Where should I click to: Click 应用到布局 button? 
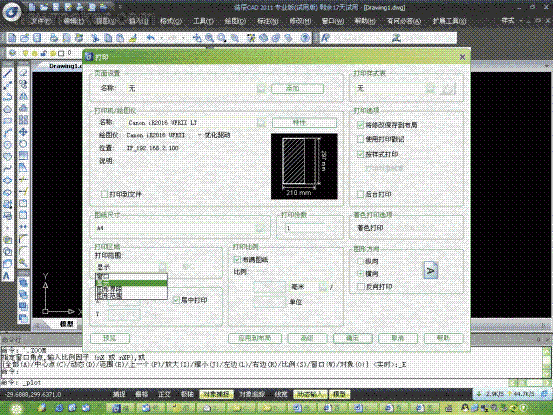(255, 338)
